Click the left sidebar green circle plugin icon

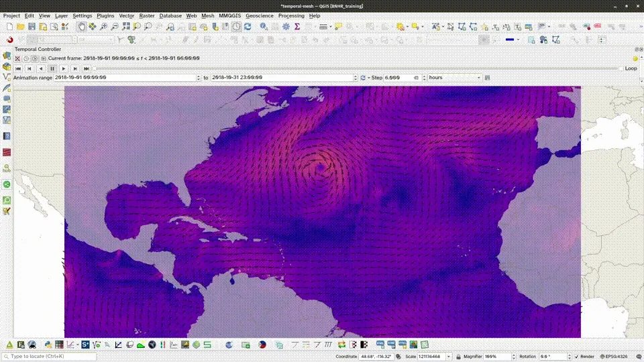click(7, 184)
